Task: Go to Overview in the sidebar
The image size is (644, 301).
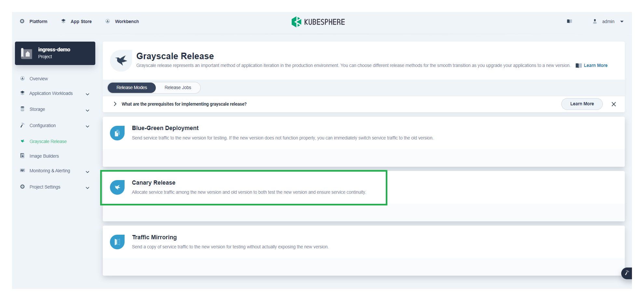Action: tap(39, 79)
